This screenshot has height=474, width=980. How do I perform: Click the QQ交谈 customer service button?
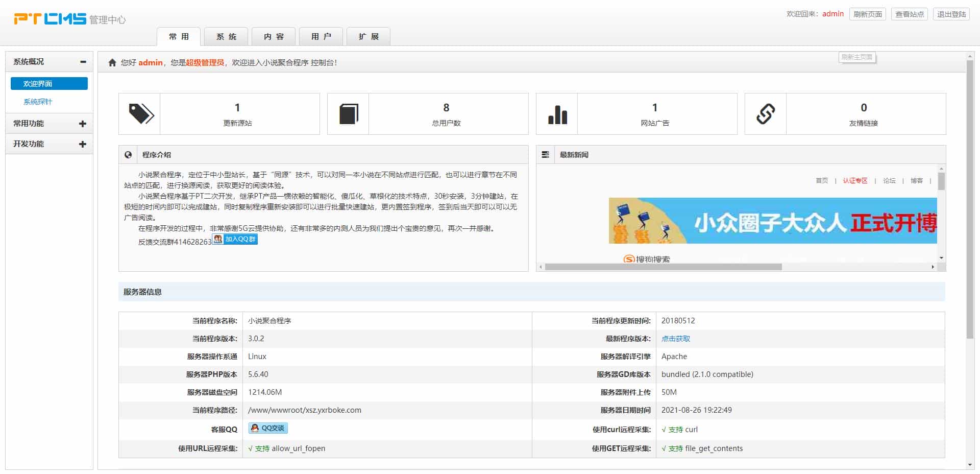[268, 428]
